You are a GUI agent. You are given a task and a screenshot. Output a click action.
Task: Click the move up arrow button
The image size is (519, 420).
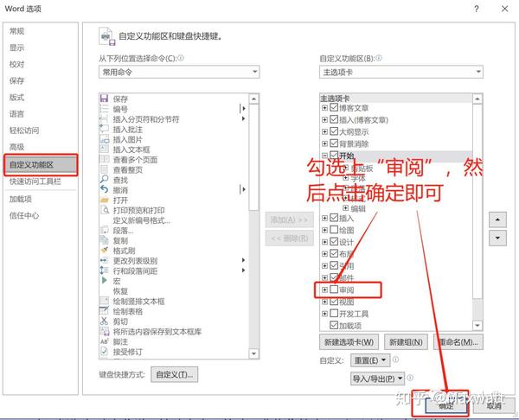coord(497,220)
